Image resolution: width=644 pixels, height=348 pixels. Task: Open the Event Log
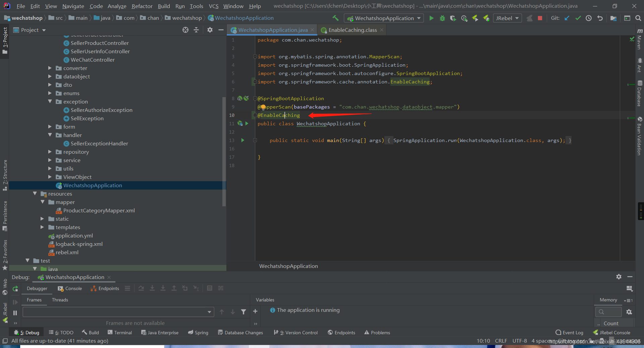pos(569,333)
